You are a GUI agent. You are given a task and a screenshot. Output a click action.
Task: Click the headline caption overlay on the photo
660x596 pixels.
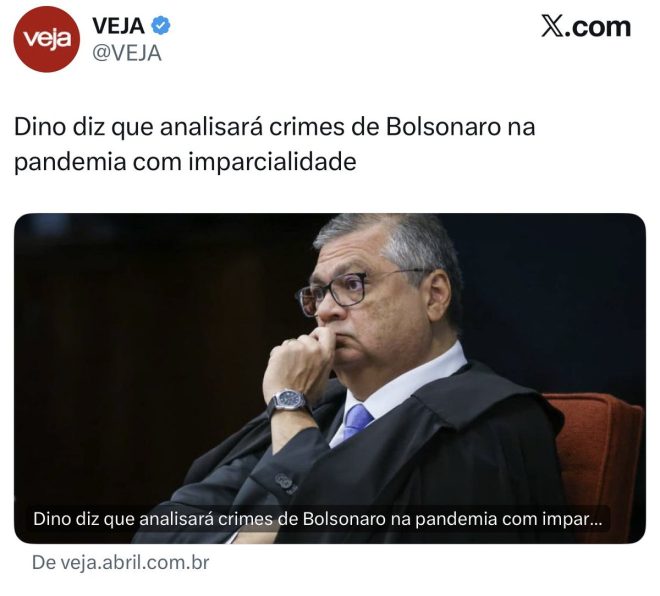pyautogui.click(x=318, y=519)
